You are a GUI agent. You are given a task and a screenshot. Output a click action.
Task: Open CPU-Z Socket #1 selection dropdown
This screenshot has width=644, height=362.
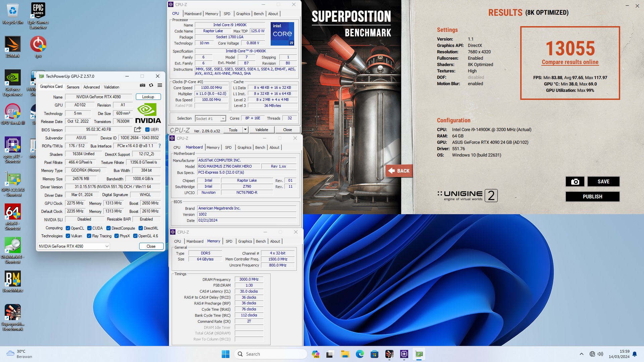pyautogui.click(x=210, y=119)
